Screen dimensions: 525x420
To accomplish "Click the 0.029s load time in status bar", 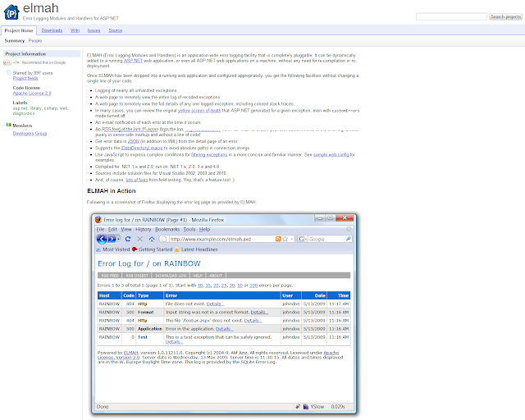I will [x=338, y=407].
